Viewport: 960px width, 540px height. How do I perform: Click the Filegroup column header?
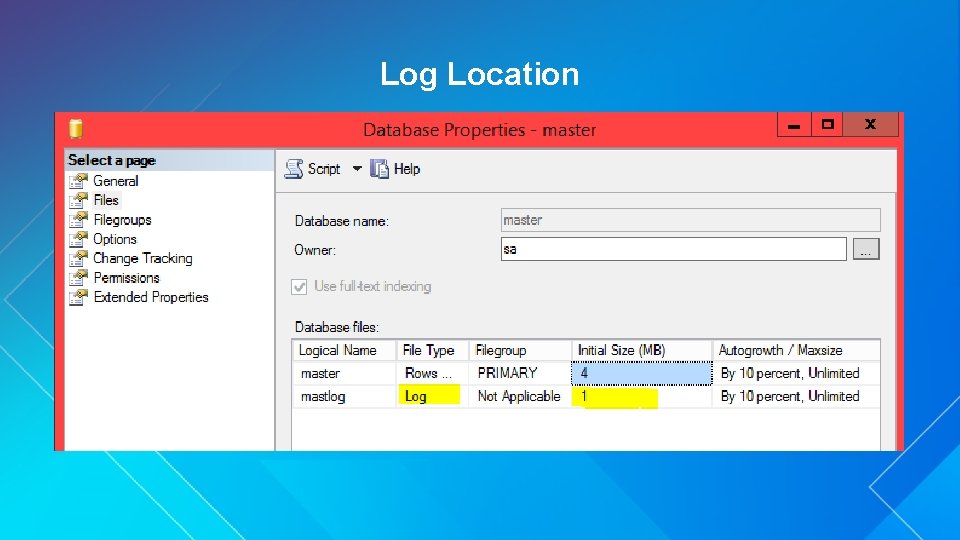click(520, 350)
